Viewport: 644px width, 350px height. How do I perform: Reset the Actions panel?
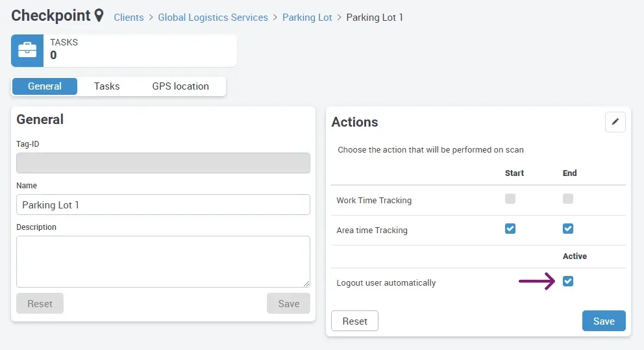point(354,321)
